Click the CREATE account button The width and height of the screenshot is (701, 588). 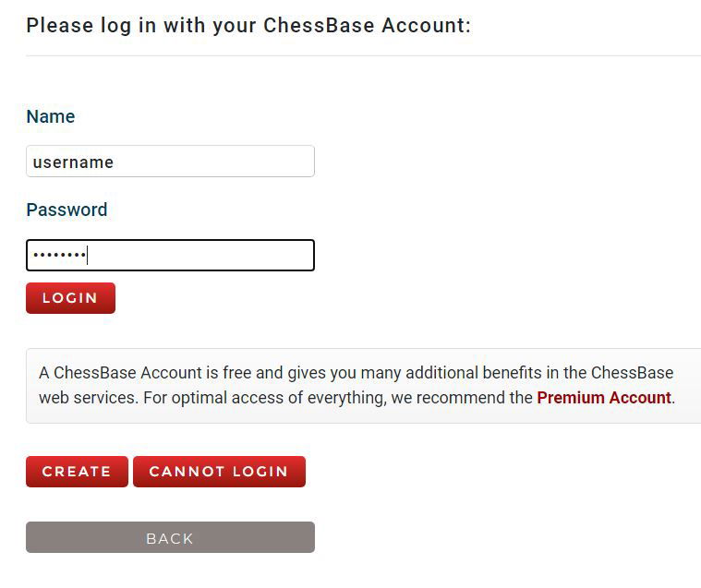point(77,472)
